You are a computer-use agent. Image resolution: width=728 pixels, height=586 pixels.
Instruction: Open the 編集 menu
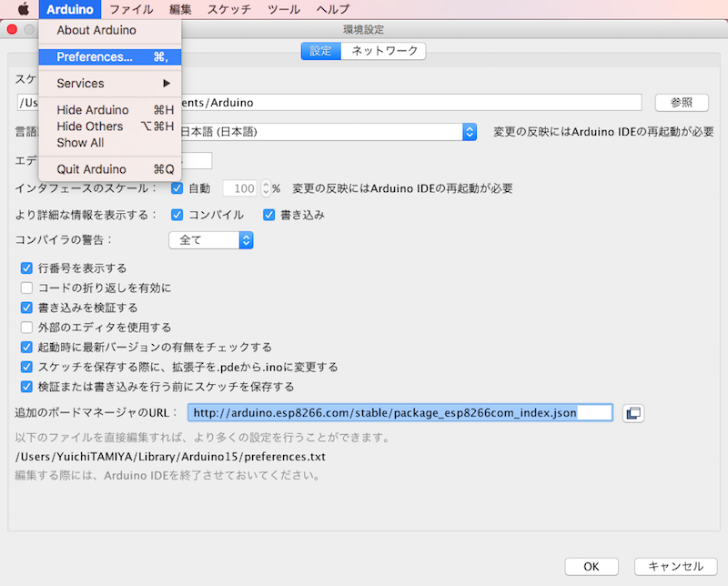(180, 9)
